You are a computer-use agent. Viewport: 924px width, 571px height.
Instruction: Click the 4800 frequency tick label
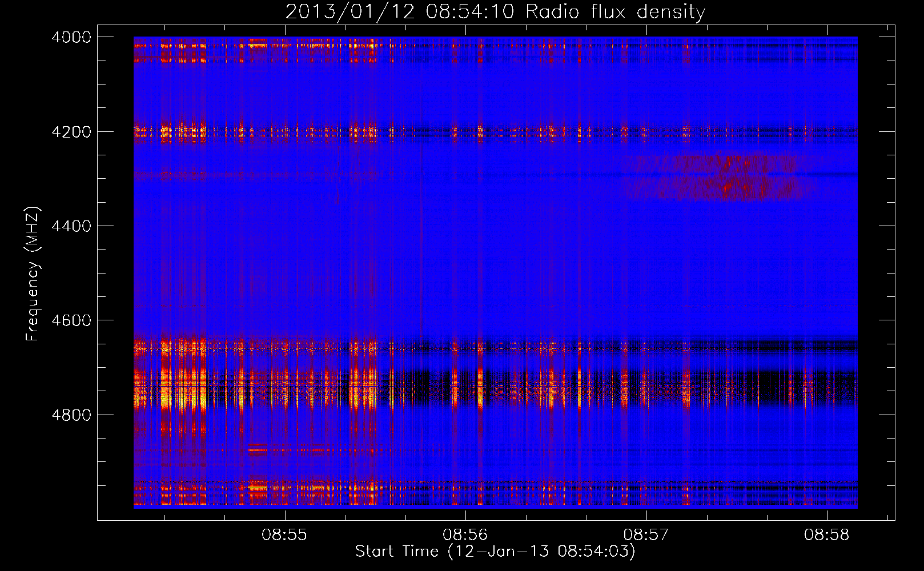click(71, 415)
